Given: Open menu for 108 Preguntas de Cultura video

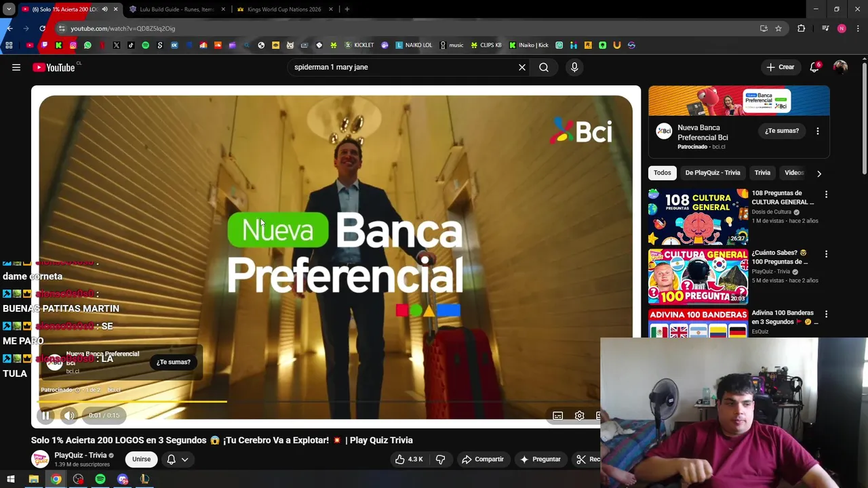Looking at the screenshot, I should pos(826,195).
